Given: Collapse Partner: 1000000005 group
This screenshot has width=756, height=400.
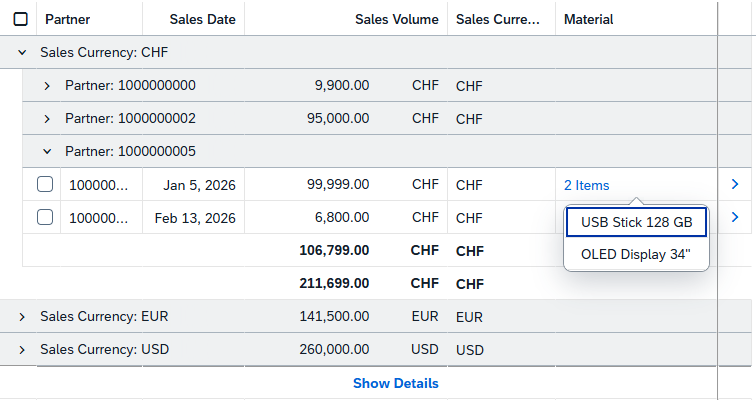Looking at the screenshot, I should pyautogui.click(x=47, y=151).
